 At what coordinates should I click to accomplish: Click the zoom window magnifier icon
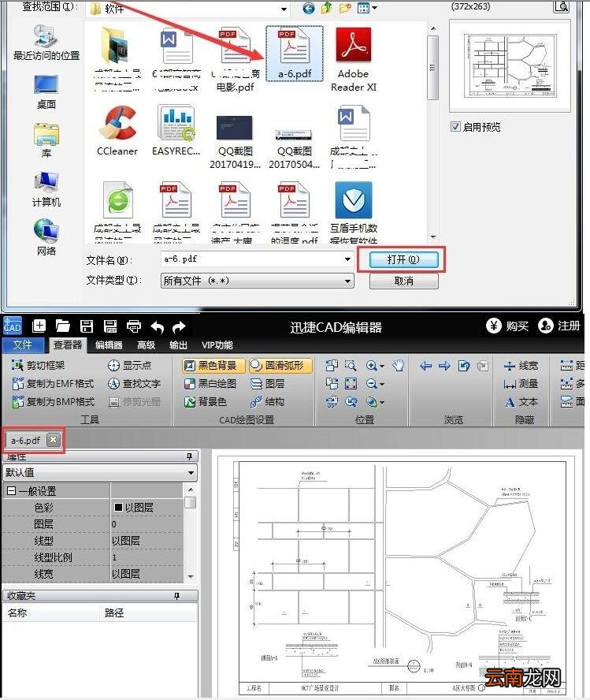(x=351, y=366)
